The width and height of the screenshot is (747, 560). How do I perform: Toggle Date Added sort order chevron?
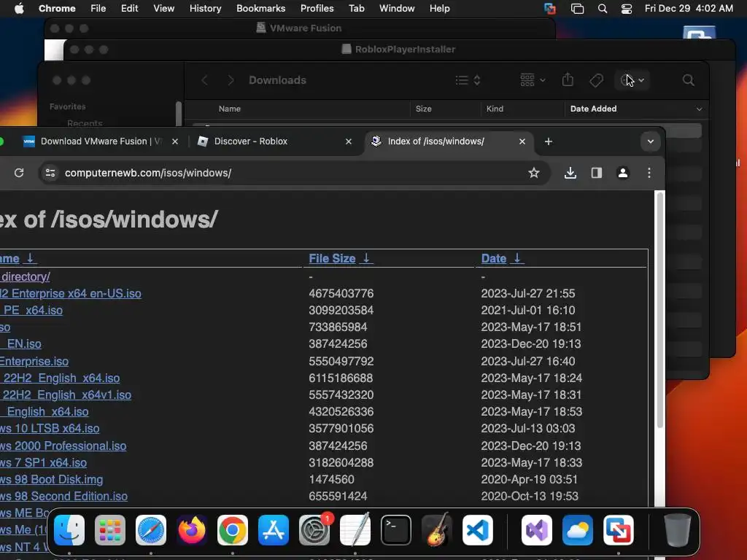click(699, 109)
